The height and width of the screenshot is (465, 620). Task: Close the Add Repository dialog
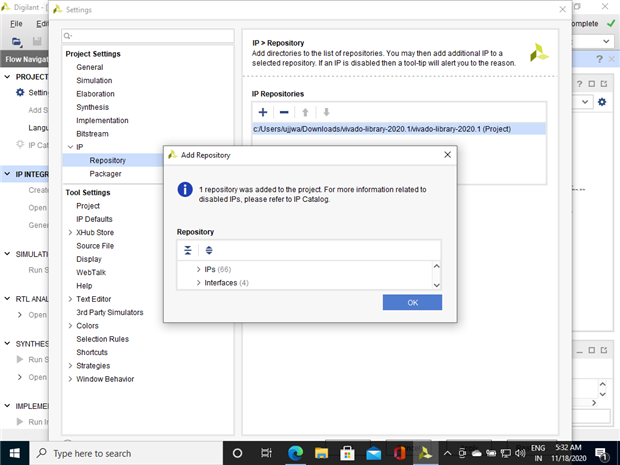coord(447,155)
